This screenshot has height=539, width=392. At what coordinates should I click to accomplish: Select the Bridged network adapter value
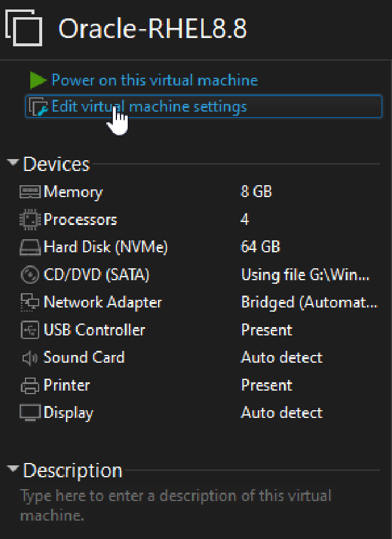[309, 302]
